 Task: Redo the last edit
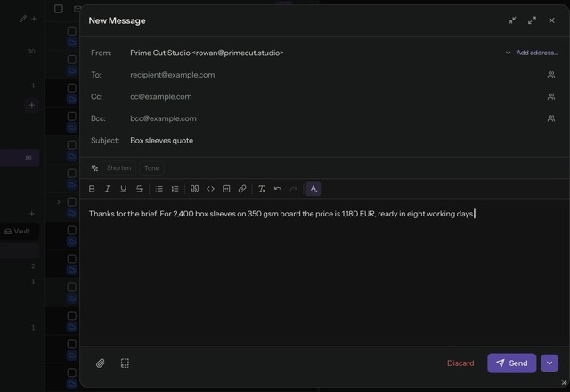pyautogui.click(x=294, y=189)
